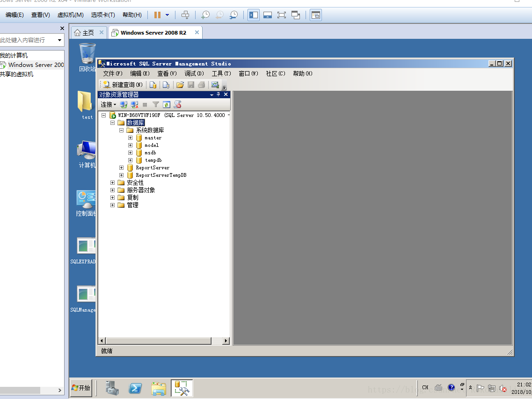
Task: Expand the tempdb database node
Action: click(130, 160)
